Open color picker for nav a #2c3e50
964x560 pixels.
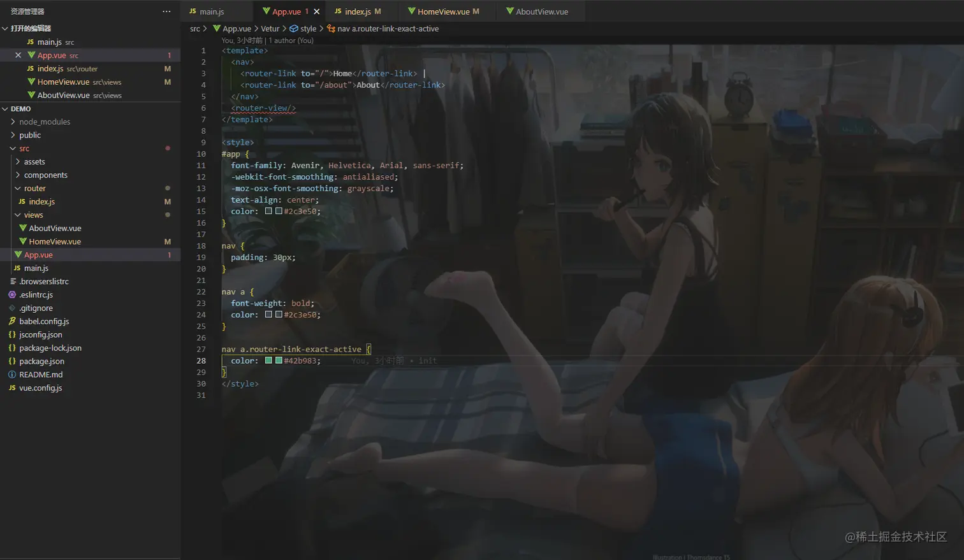click(x=279, y=315)
